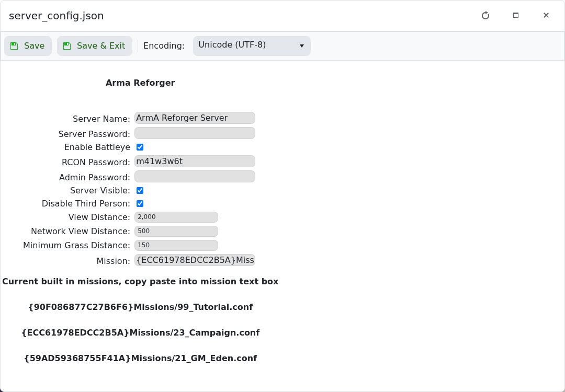Click the 99_Tutorial.conf mission text
The image size is (565, 392).
click(x=141, y=307)
